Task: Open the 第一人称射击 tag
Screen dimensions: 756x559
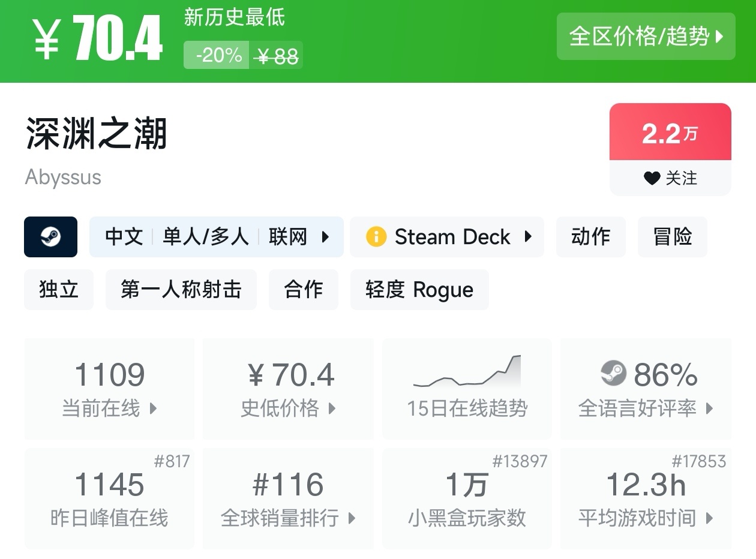Action: coord(181,290)
